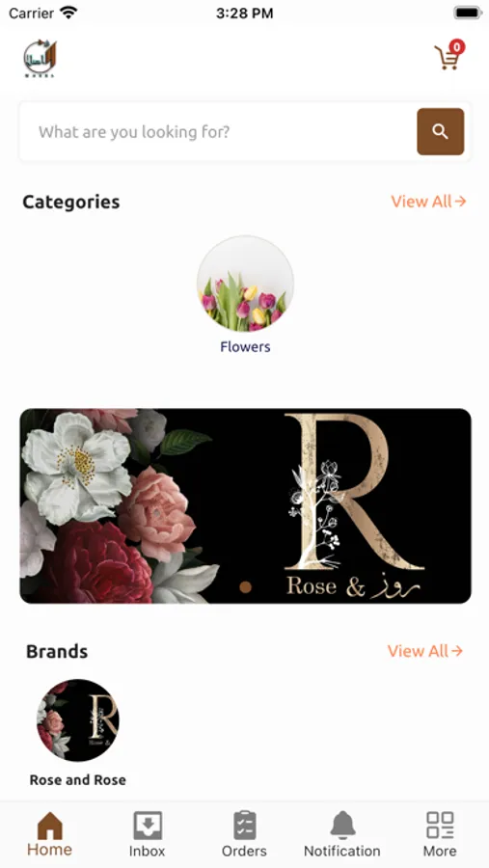Tap the battery indicator in status bar
The image size is (489, 868).
(468, 13)
